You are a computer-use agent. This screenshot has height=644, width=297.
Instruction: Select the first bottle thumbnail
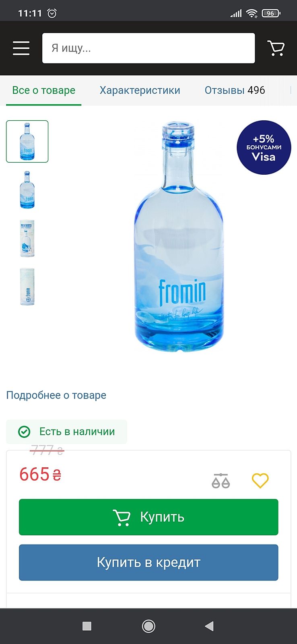point(27,141)
